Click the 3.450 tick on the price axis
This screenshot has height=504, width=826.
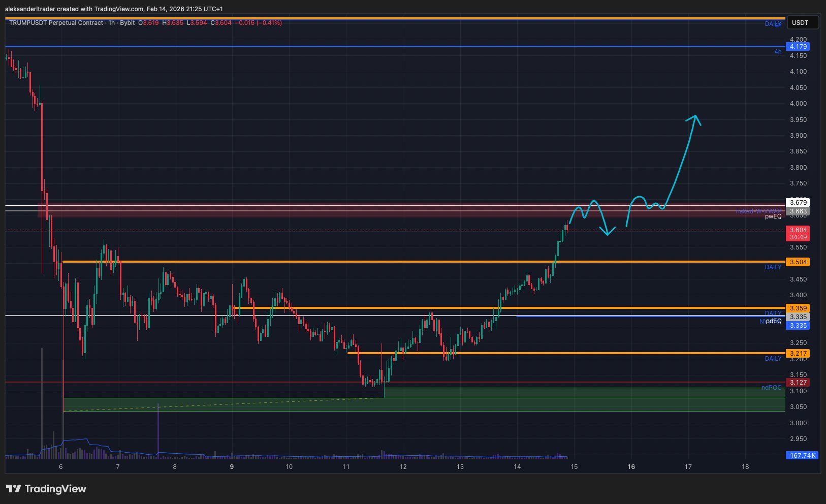tap(798, 279)
